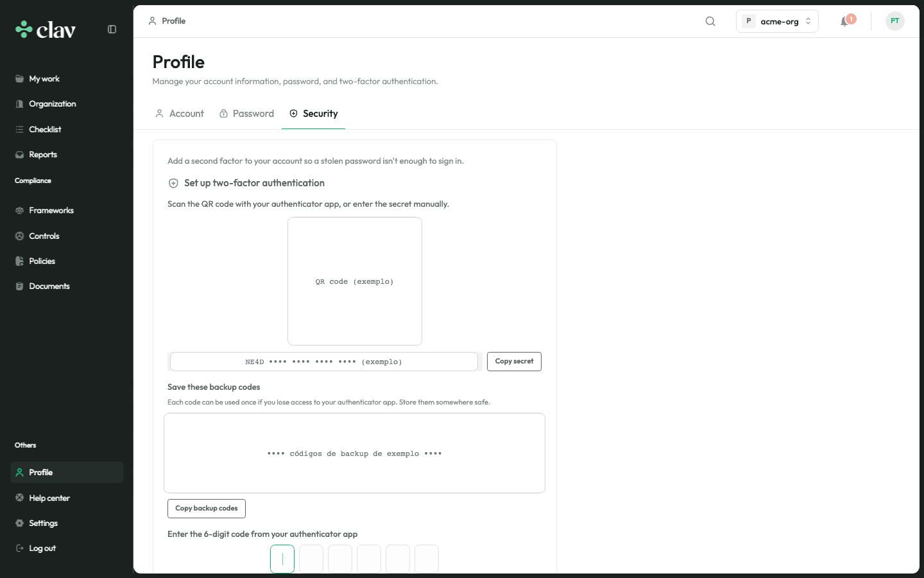Select Profile in the sidebar

tap(67, 473)
